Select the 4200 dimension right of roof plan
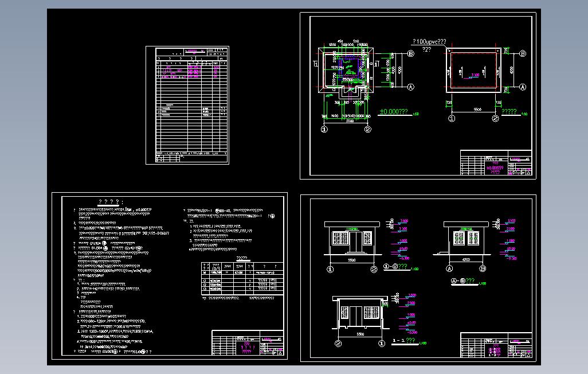Image resolution: width=588 pixels, height=374 pixels. tap(512, 70)
